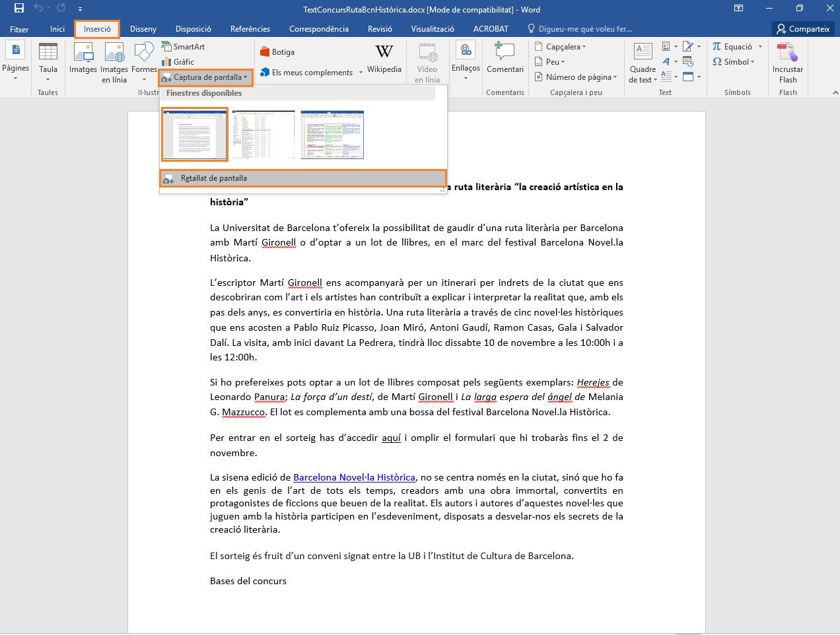The image size is (840, 635).
Task: Click the Comparteix share button
Action: pyautogui.click(x=803, y=29)
